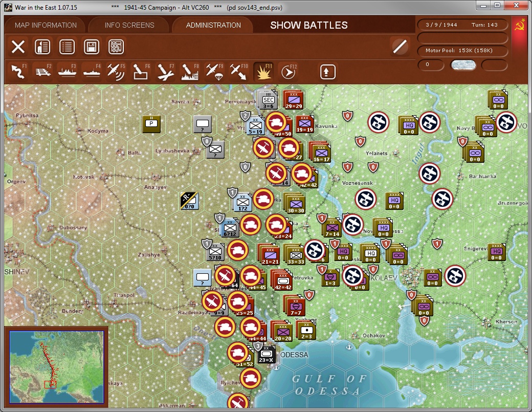Click the X quit icon in Administration row
The height and width of the screenshot is (412, 532).
pyautogui.click(x=18, y=47)
